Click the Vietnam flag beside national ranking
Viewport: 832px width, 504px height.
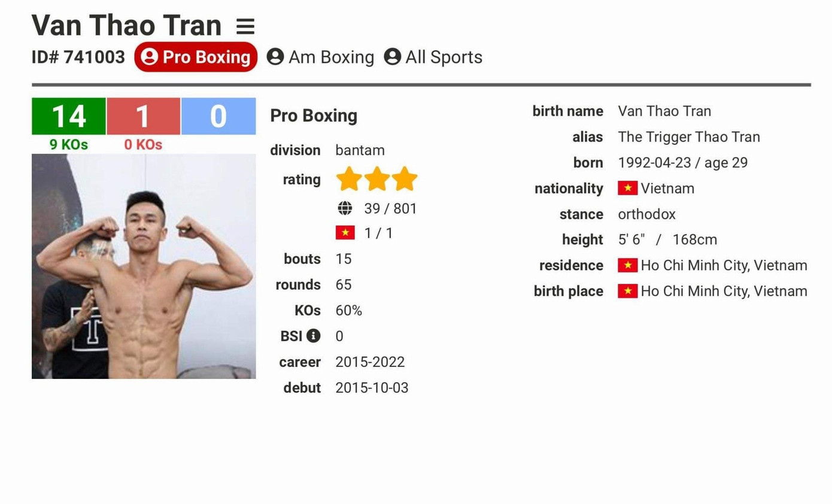tap(345, 233)
